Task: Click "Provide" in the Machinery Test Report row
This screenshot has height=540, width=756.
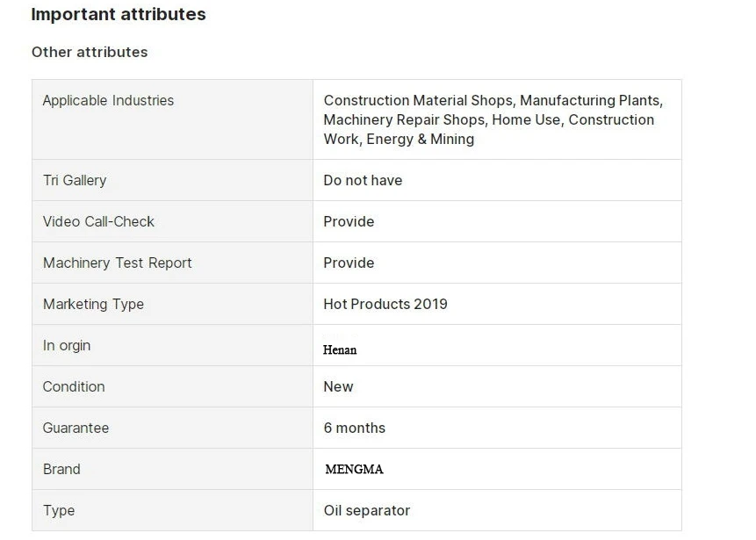Action: coord(349,263)
